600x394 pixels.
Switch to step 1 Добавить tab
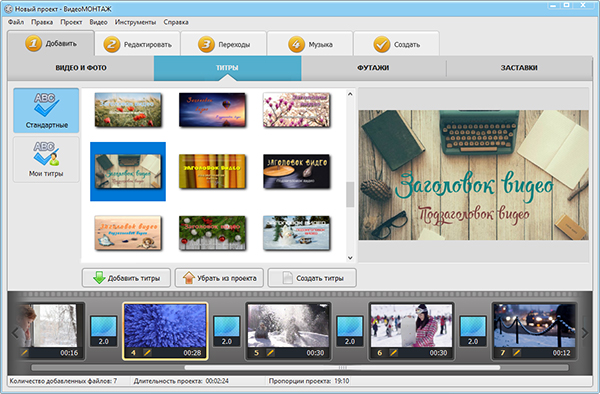(51, 44)
